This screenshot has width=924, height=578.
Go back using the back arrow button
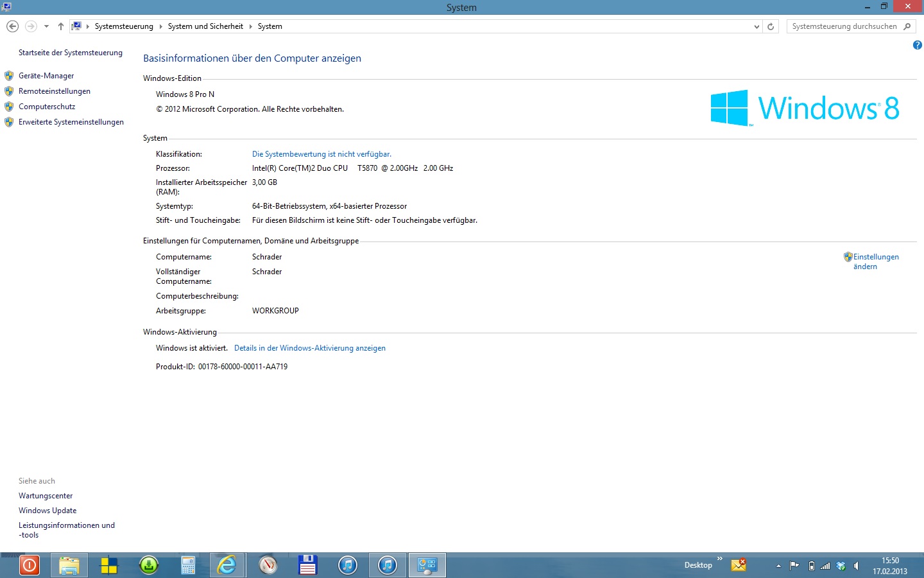point(12,26)
